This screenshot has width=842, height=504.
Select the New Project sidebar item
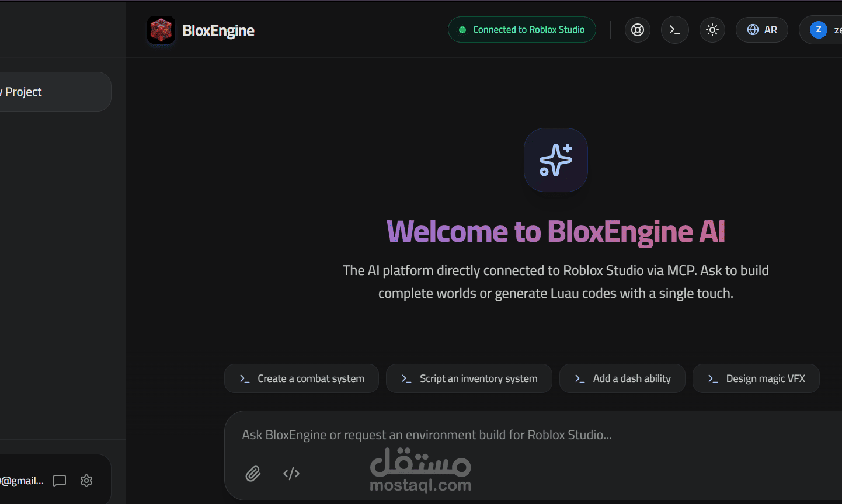(53, 92)
